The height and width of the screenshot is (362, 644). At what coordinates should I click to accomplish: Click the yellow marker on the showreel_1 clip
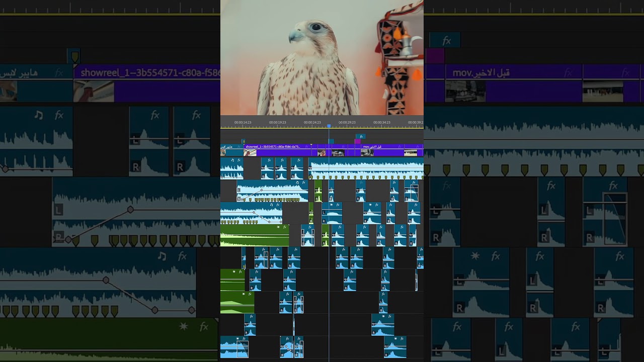point(244,142)
